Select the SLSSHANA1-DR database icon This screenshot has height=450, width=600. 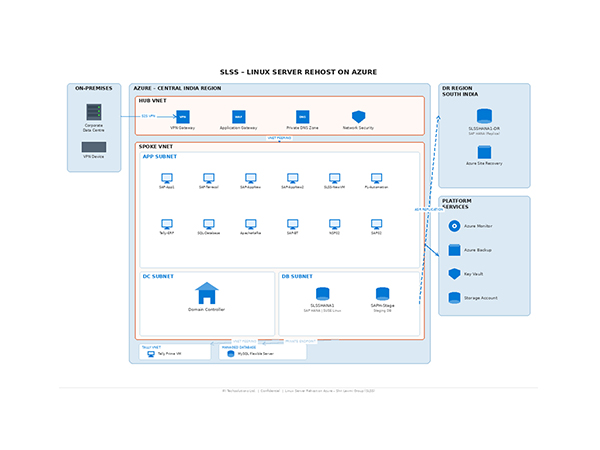click(x=484, y=116)
